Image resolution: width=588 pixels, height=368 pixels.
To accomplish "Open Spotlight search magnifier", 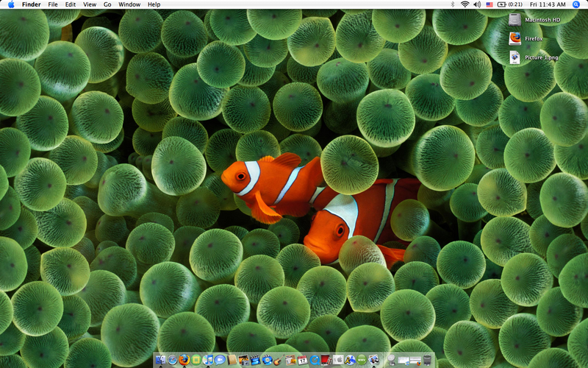I will pos(576,4).
